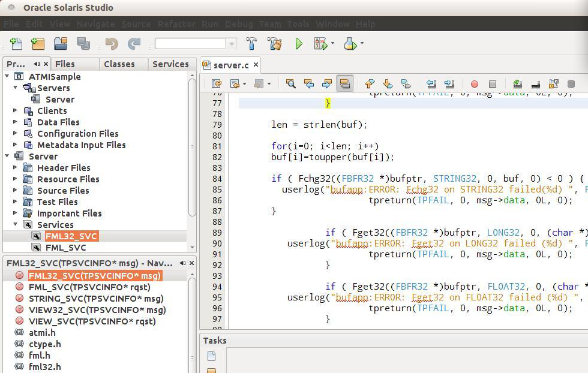Click Find Previous Occurrence icon
Screen dimensions: 588x373
coord(309,83)
